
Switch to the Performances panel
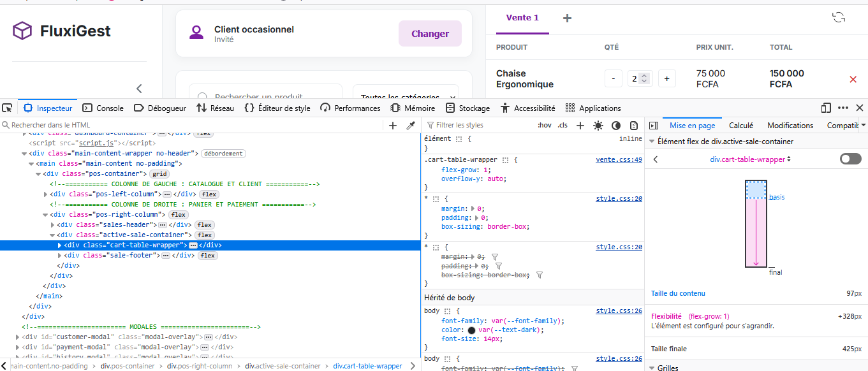[x=350, y=108]
